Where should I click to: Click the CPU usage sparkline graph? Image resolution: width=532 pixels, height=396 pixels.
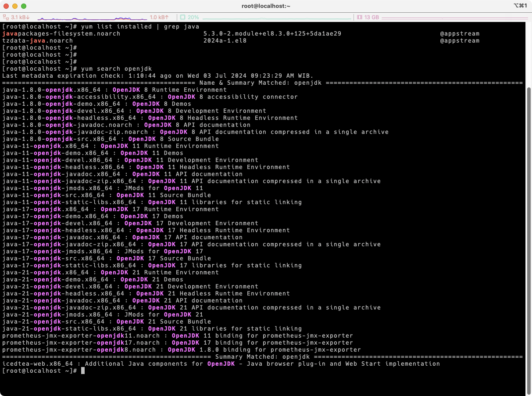(277, 18)
